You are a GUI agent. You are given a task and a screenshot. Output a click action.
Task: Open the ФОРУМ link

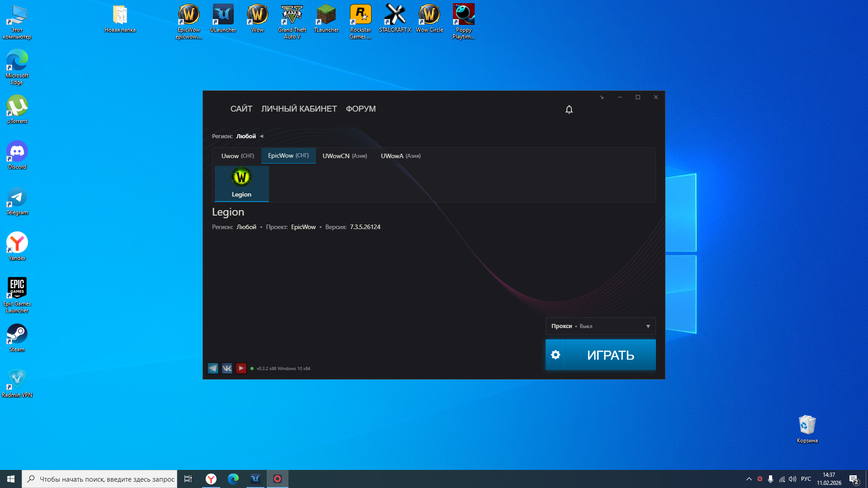coord(360,109)
